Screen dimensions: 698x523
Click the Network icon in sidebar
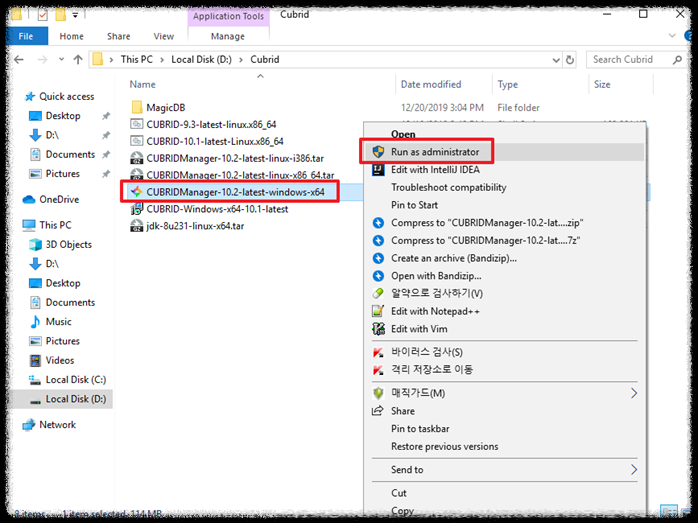tap(29, 425)
